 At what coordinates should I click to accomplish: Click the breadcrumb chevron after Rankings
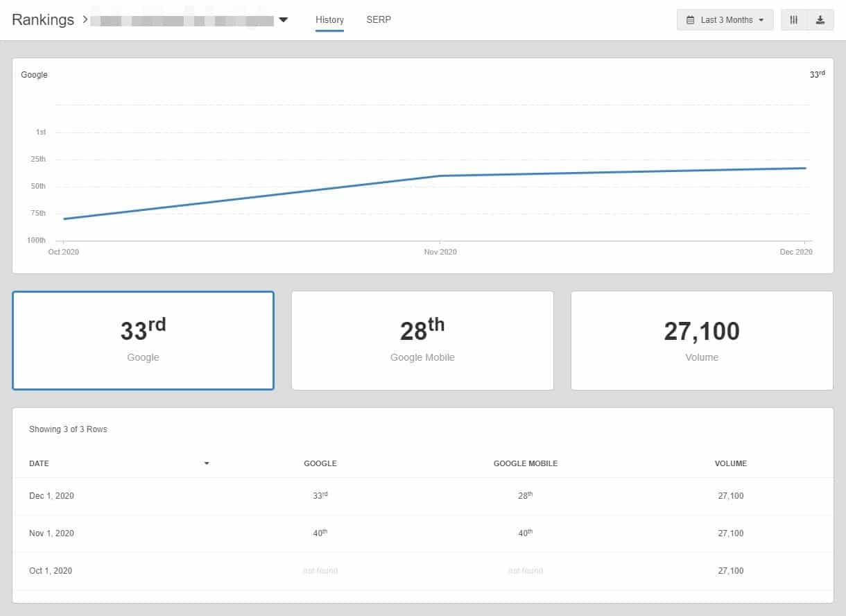[x=85, y=19]
